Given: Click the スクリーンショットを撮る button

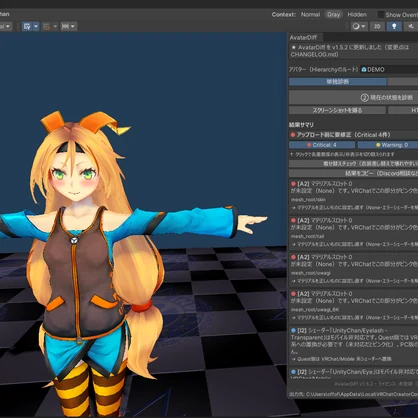Looking at the screenshot, I should [337, 110].
